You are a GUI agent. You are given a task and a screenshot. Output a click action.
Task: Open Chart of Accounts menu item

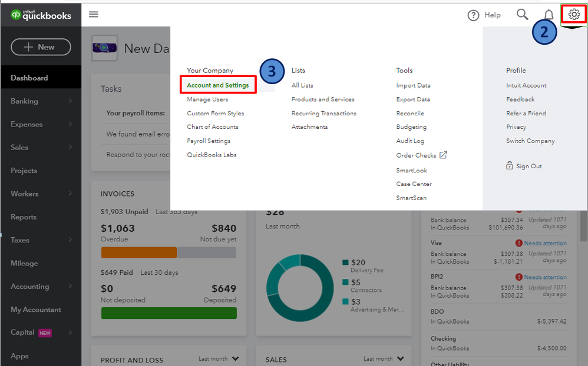click(213, 127)
